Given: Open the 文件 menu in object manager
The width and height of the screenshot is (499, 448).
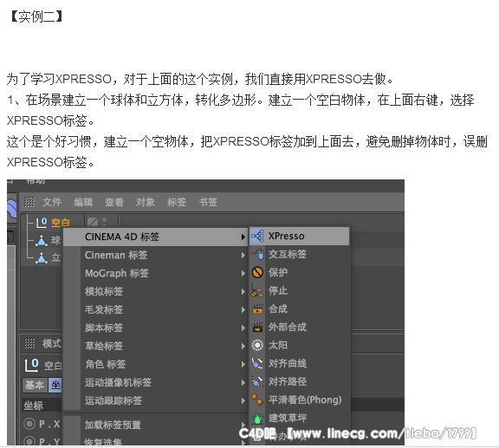Looking at the screenshot, I should click(x=52, y=202).
